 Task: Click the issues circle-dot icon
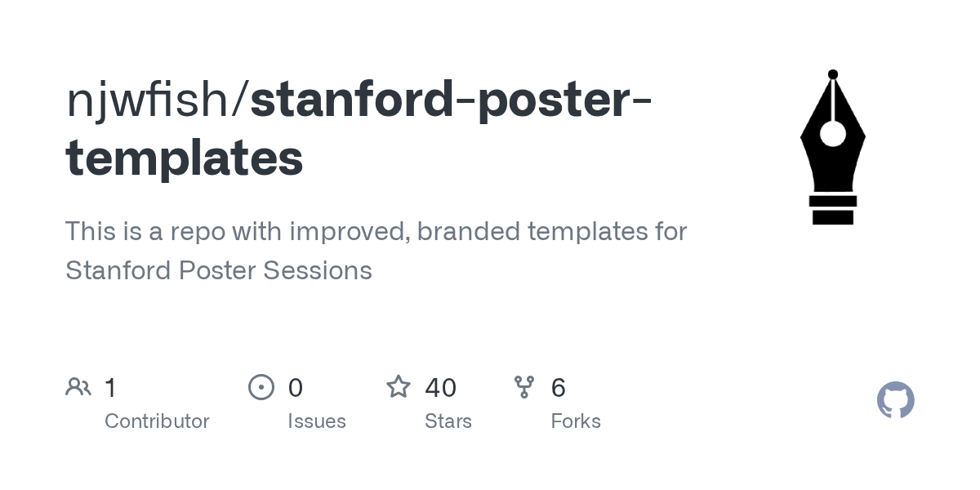[x=261, y=386]
